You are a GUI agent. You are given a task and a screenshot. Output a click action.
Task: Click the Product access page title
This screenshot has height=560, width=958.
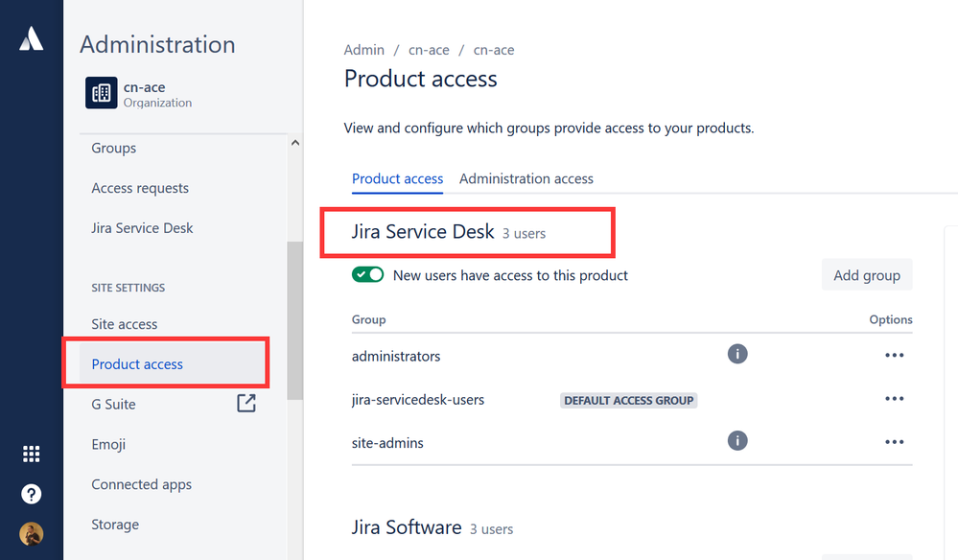420,79
